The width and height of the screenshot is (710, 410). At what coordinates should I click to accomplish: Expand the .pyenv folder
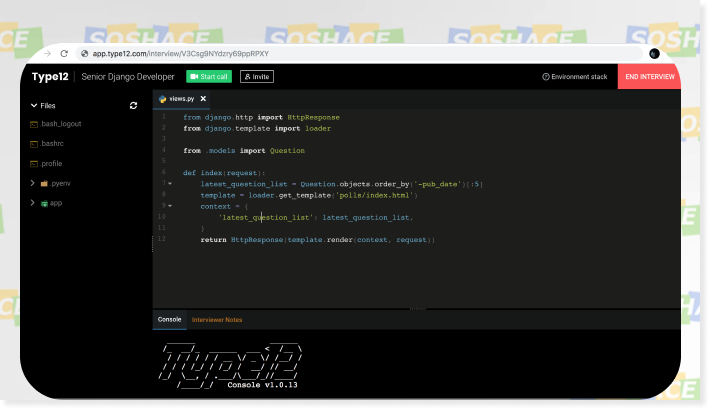point(33,183)
